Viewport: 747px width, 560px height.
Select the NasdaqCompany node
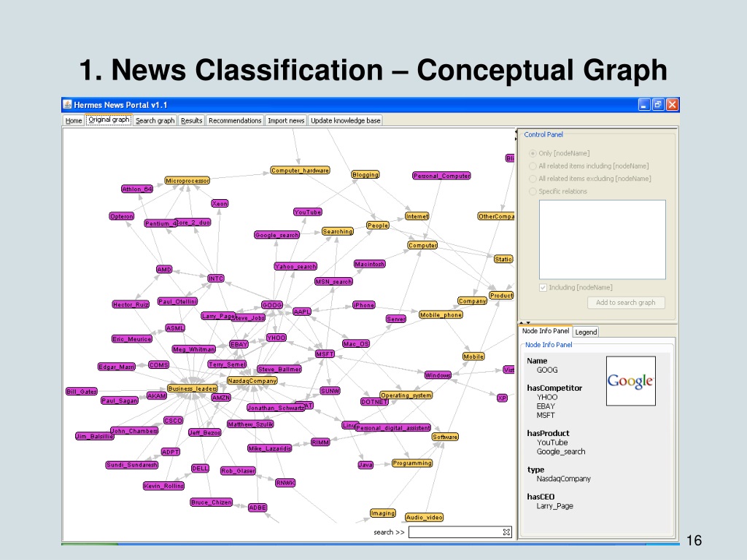252,381
